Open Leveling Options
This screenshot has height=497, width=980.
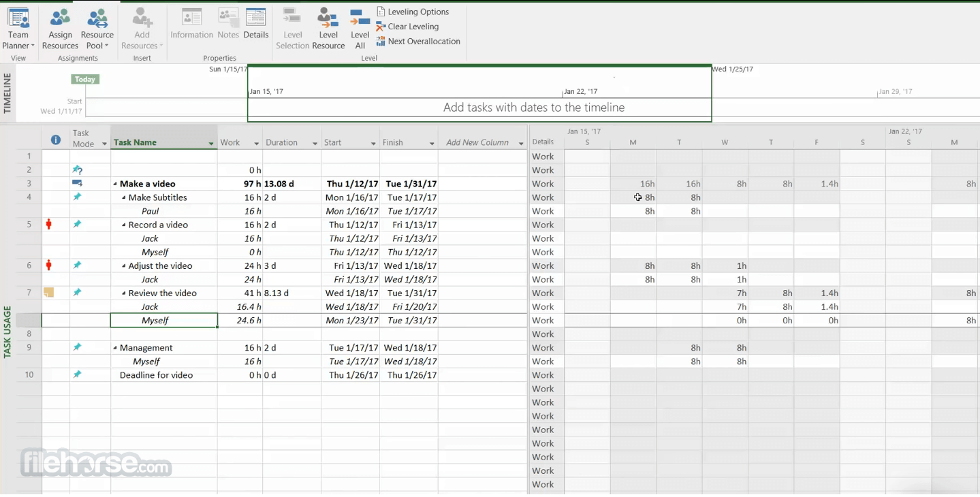point(413,12)
